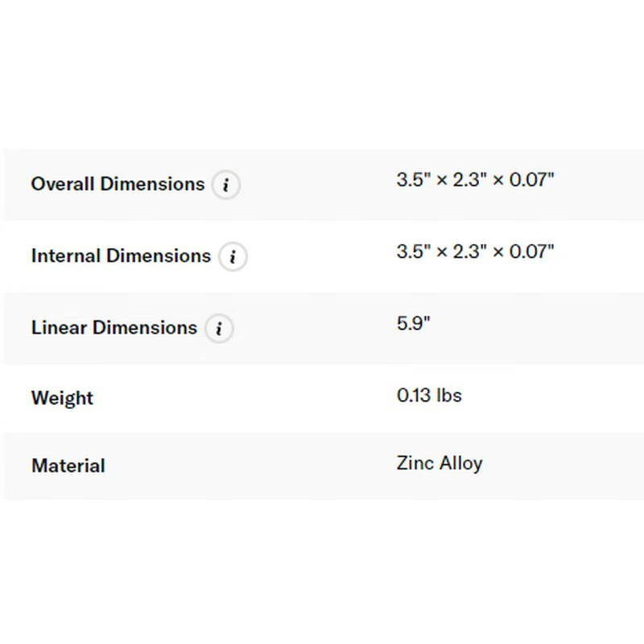Select the 2.3" in the Internal Dimensions value
Image resolution: width=644 pixels, height=644 pixels.
[469, 251]
